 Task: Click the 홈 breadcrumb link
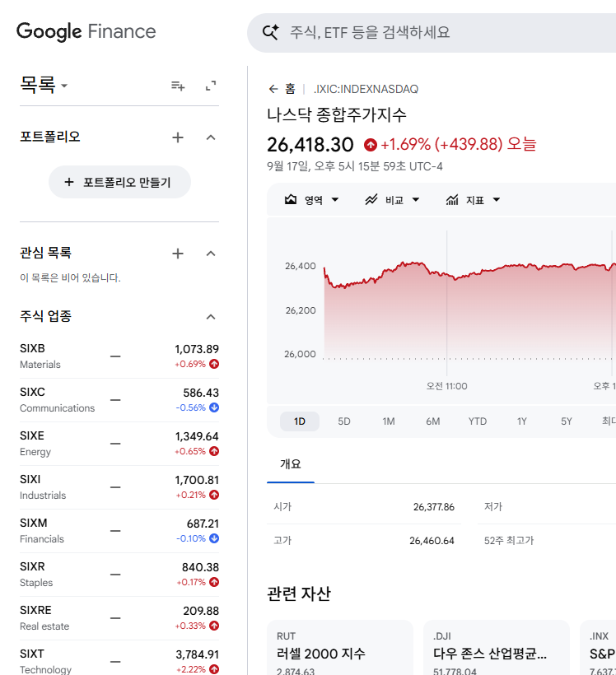[291, 89]
